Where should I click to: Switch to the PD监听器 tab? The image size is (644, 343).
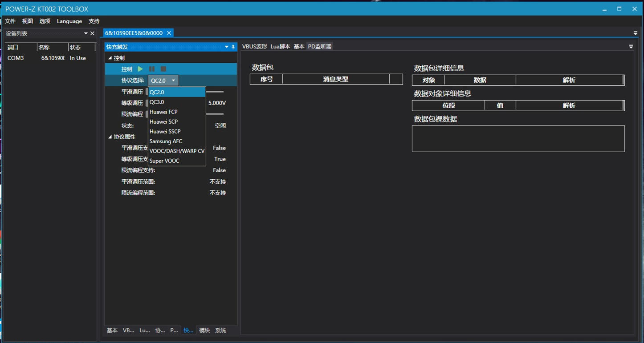pos(320,46)
